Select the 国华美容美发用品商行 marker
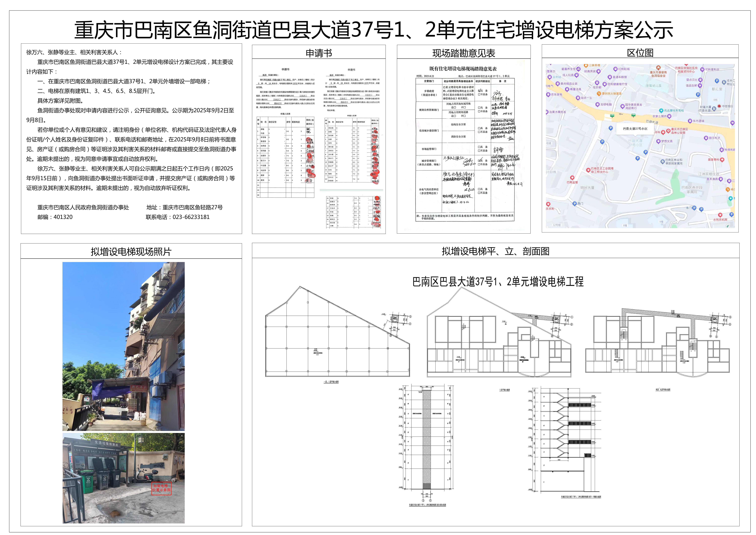This screenshot has height=535, width=756. point(623,106)
